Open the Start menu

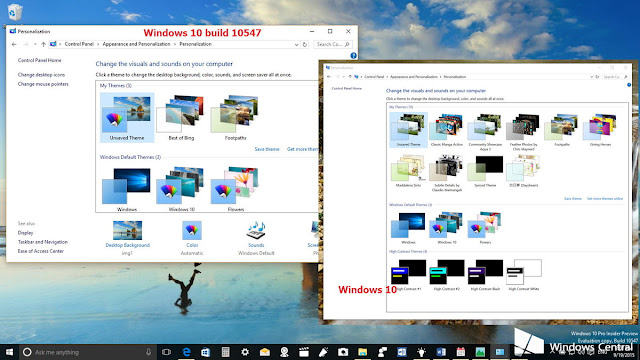9,352
